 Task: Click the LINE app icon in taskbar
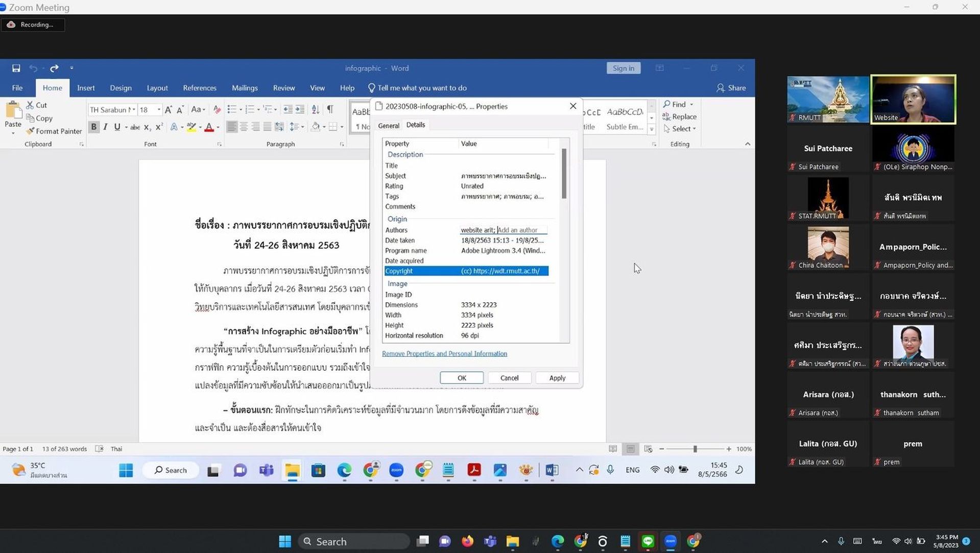pyautogui.click(x=648, y=541)
